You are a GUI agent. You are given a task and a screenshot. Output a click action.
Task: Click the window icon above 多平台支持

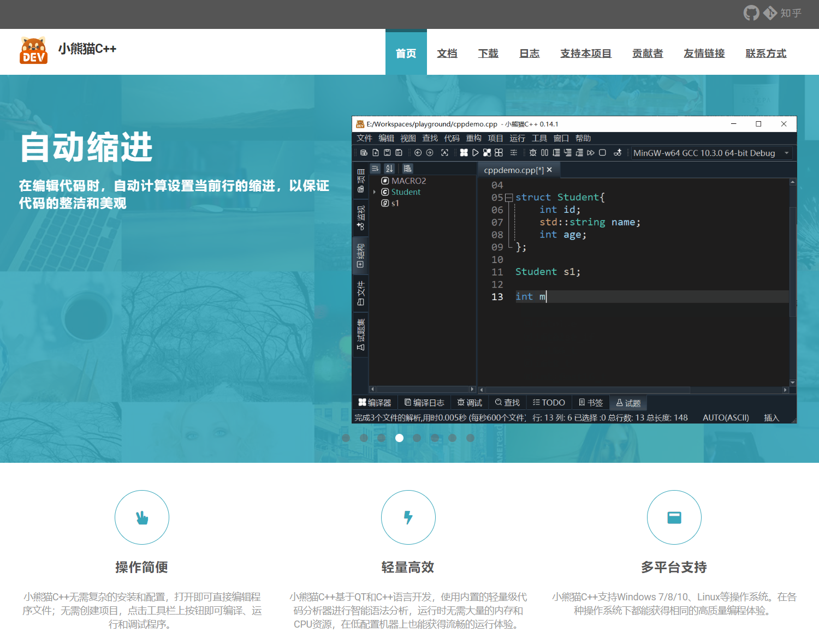coord(674,517)
